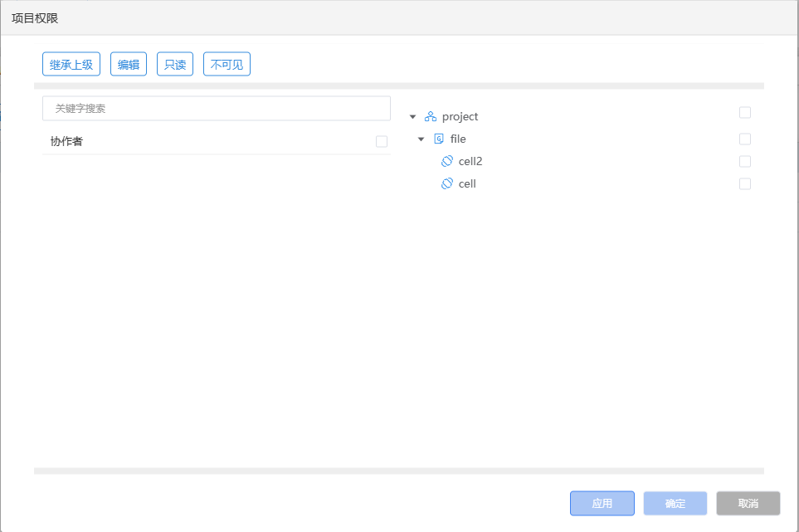This screenshot has height=532, width=799.
Task: Check the 协作者 checkbox
Action: tap(381, 142)
